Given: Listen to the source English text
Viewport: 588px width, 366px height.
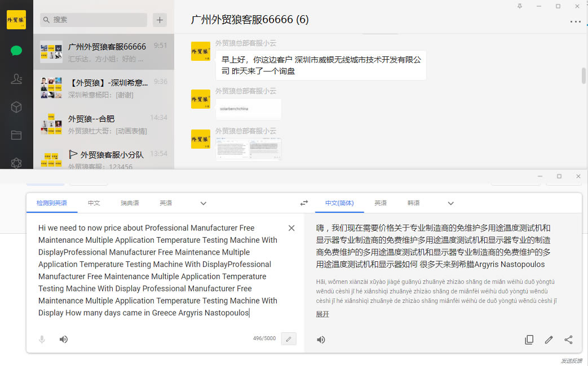Looking at the screenshot, I should 64,339.
